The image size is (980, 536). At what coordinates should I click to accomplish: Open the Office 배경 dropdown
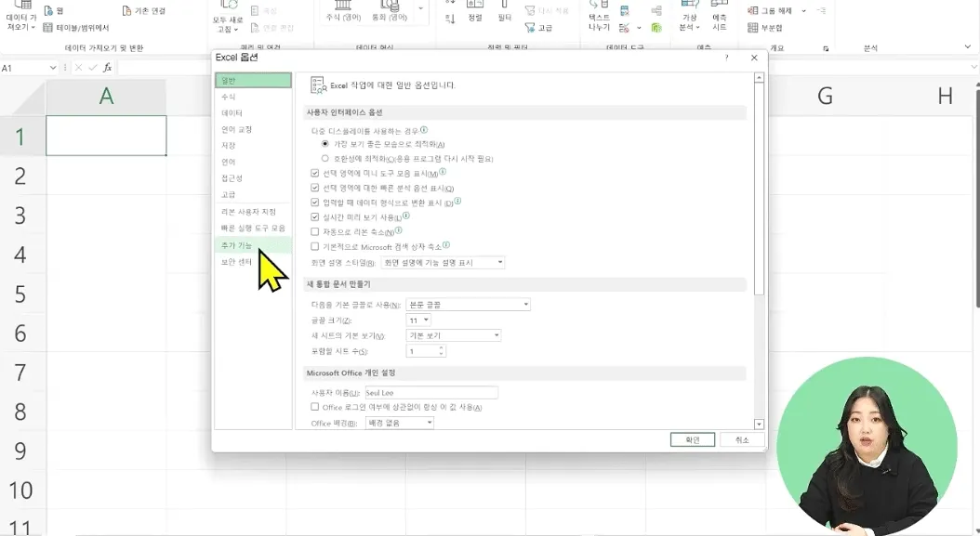(400, 423)
